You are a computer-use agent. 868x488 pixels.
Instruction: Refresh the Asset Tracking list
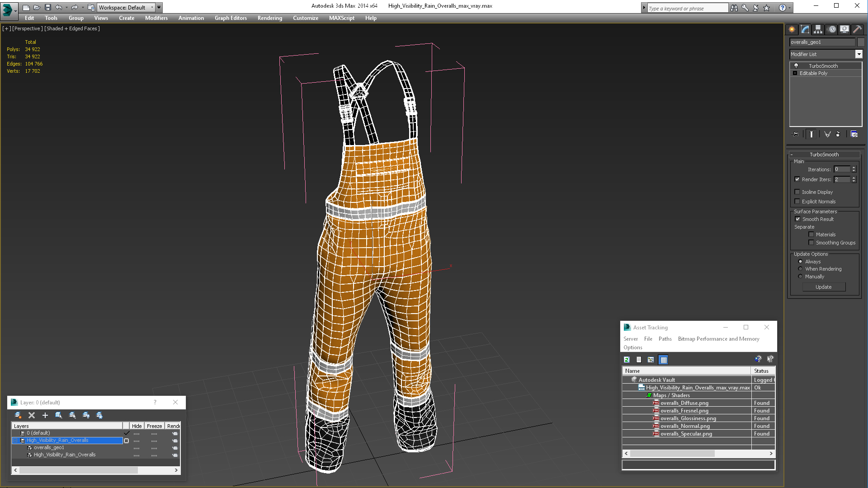[x=627, y=360]
